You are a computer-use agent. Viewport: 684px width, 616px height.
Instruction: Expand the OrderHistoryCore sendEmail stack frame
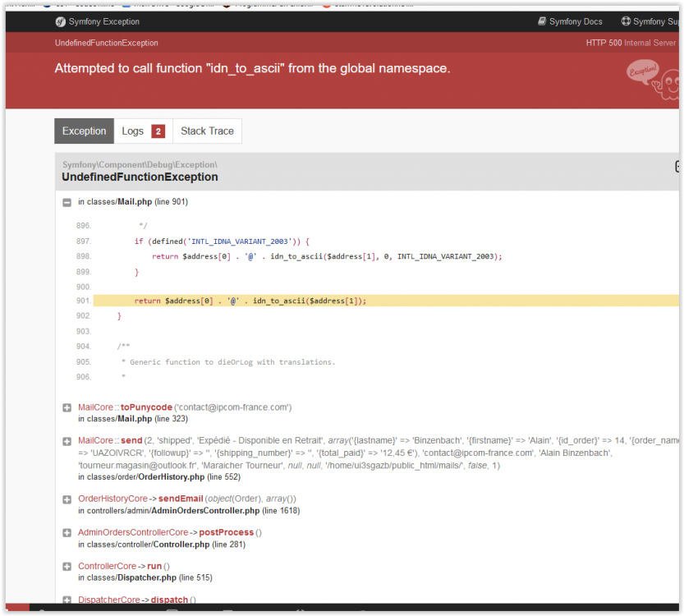point(67,499)
